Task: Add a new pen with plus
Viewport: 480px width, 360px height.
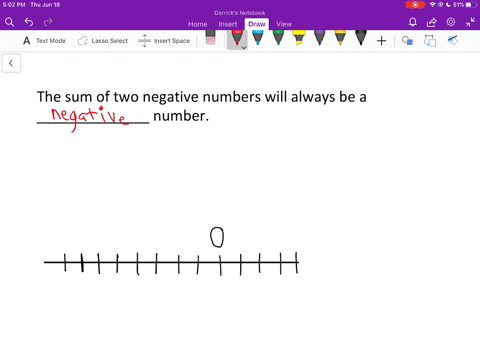Action: click(381, 41)
